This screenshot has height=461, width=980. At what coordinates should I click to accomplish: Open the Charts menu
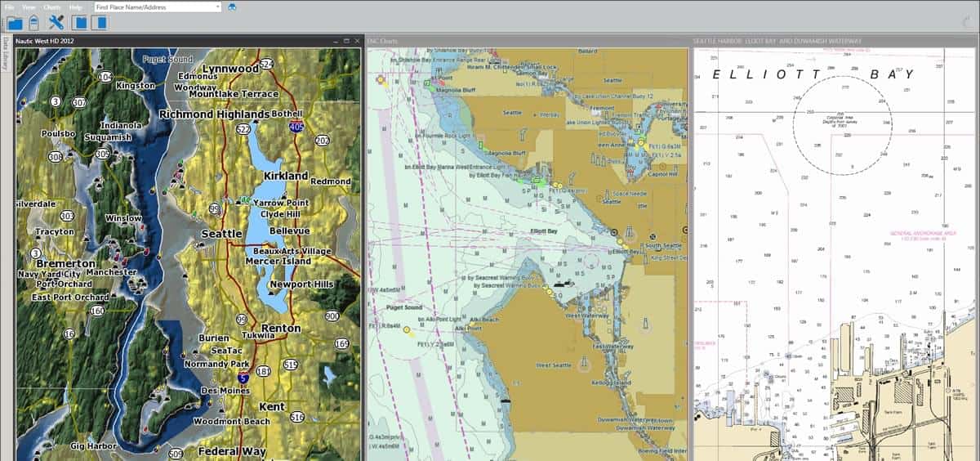tap(52, 7)
